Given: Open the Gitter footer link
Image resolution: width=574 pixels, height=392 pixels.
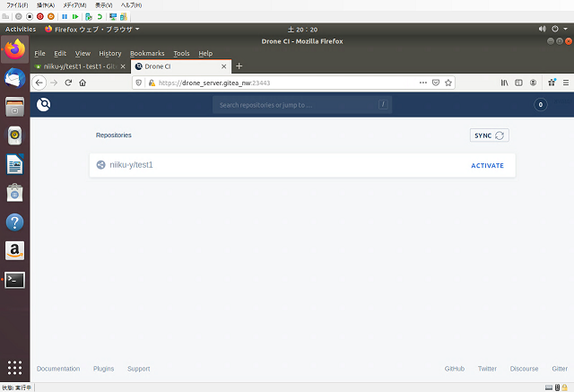Looking at the screenshot, I should tap(560, 369).
